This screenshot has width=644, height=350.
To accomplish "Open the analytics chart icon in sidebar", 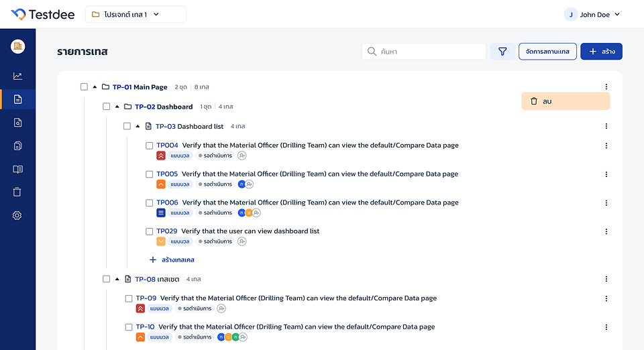I will point(17,76).
